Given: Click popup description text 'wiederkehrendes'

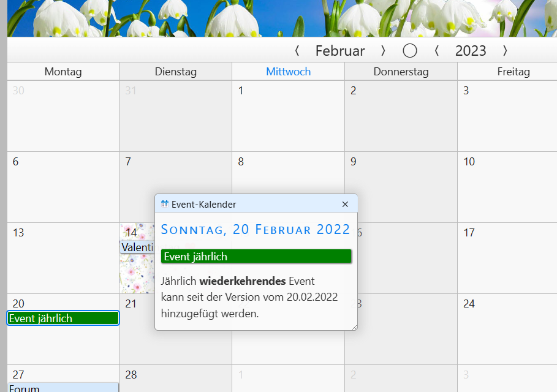Looking at the screenshot, I should pos(242,281).
